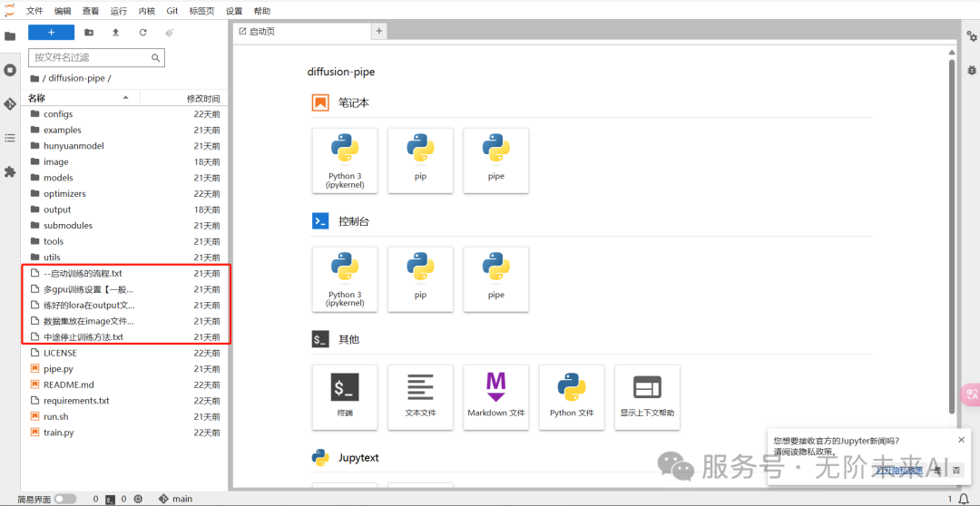Click the Git branch main indicator
Image resolution: width=980 pixels, height=506 pixels.
point(176,499)
